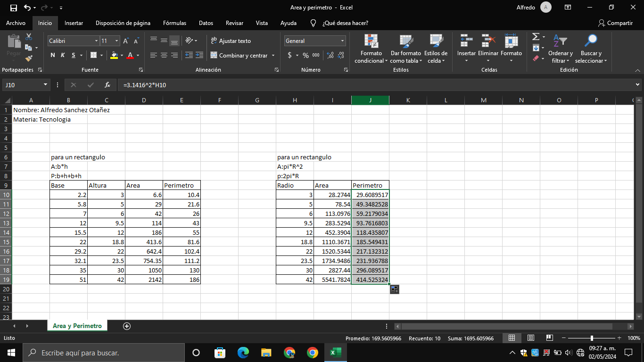
Task: Add a new sheet with plus button
Action: 126,326
